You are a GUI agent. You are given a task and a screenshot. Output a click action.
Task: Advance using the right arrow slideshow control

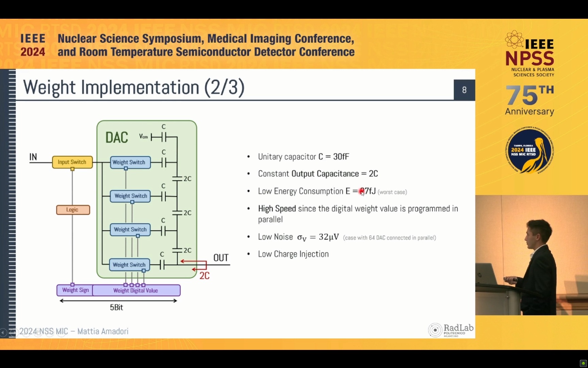coord(14,332)
